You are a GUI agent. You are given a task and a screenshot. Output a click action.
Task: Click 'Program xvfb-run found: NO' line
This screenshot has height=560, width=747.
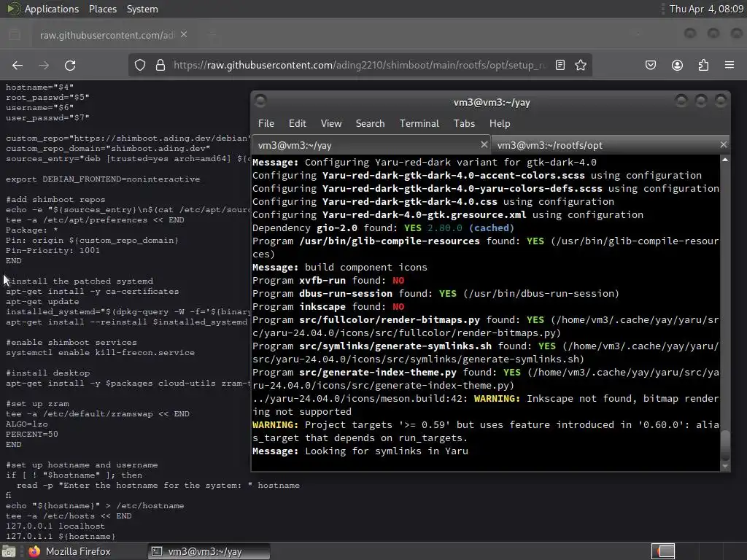328,281
